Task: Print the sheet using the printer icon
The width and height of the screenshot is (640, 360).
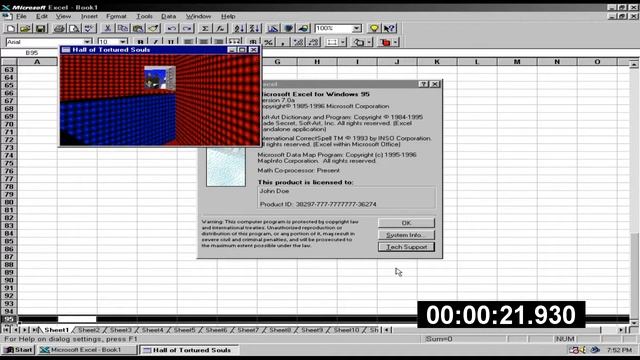Action: click(x=59, y=28)
